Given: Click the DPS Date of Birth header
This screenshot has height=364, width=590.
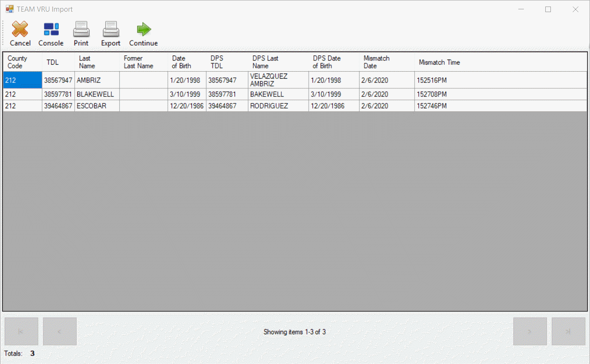Looking at the screenshot, I should [334, 62].
